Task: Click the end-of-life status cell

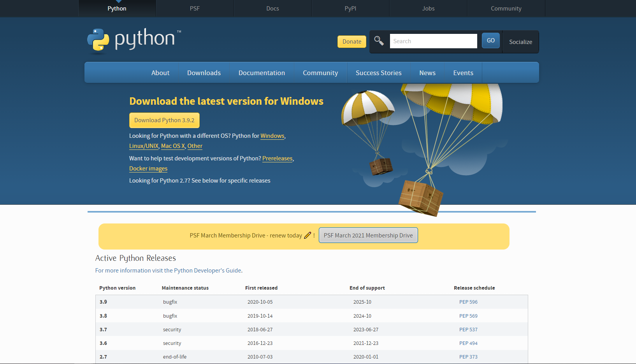Action: pos(175,357)
